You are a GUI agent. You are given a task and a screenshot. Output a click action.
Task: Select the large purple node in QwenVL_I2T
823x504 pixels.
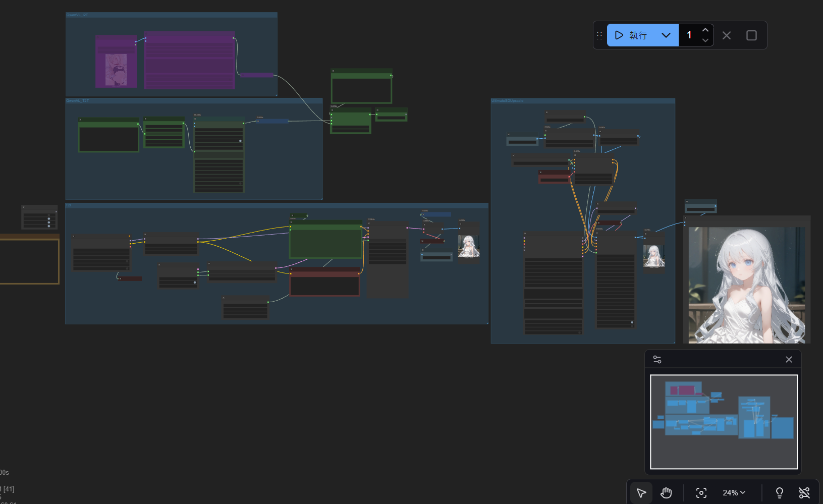190,61
